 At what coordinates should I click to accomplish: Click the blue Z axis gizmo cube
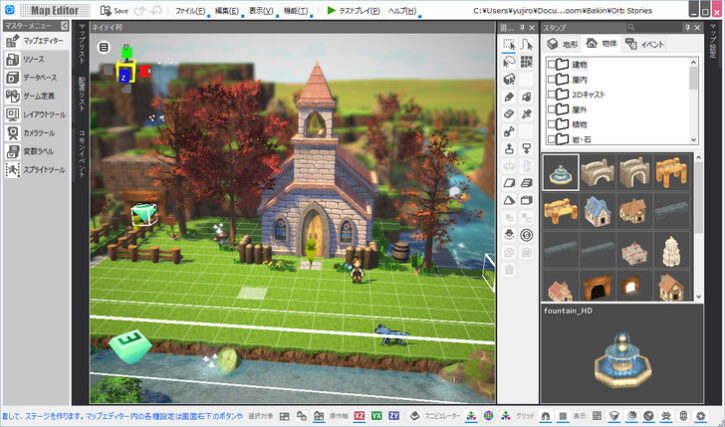[125, 74]
